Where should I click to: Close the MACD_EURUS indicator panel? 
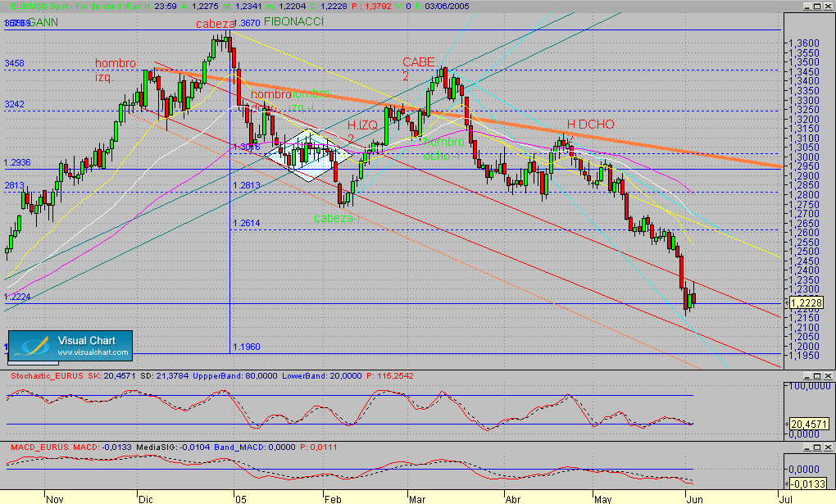pyautogui.click(x=828, y=447)
